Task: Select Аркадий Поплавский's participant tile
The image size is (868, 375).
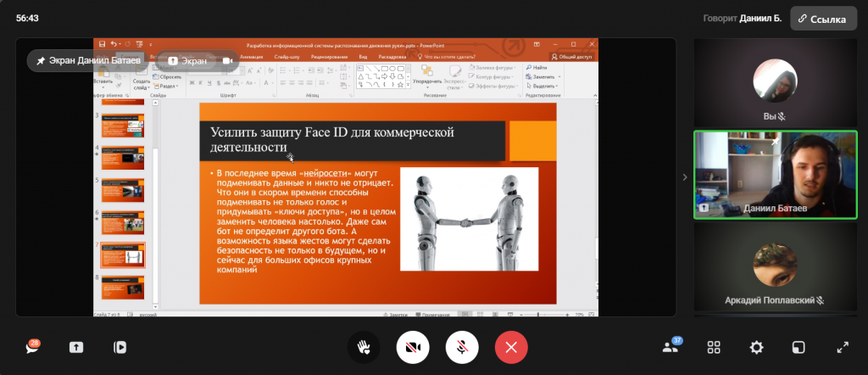Action: (775, 267)
